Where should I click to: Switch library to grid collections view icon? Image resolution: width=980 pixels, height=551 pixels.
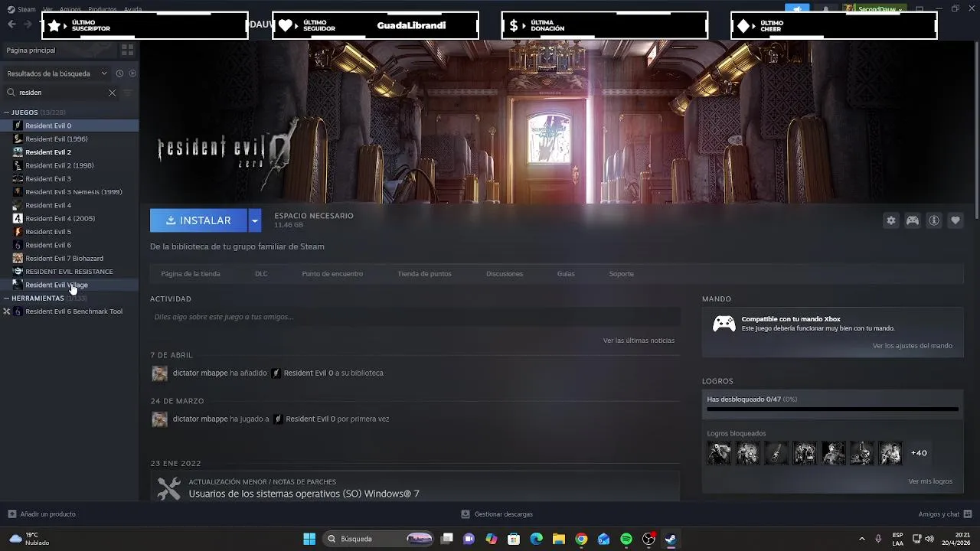click(127, 50)
